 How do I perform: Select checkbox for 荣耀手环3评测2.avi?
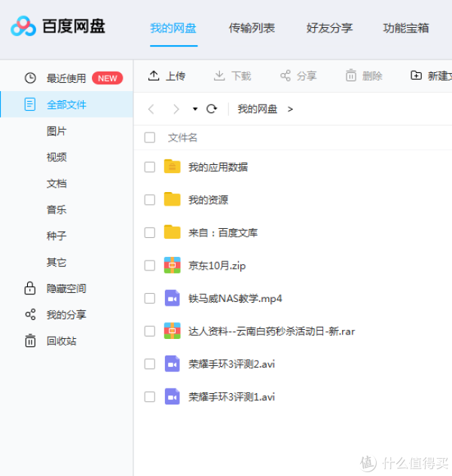[x=150, y=365]
